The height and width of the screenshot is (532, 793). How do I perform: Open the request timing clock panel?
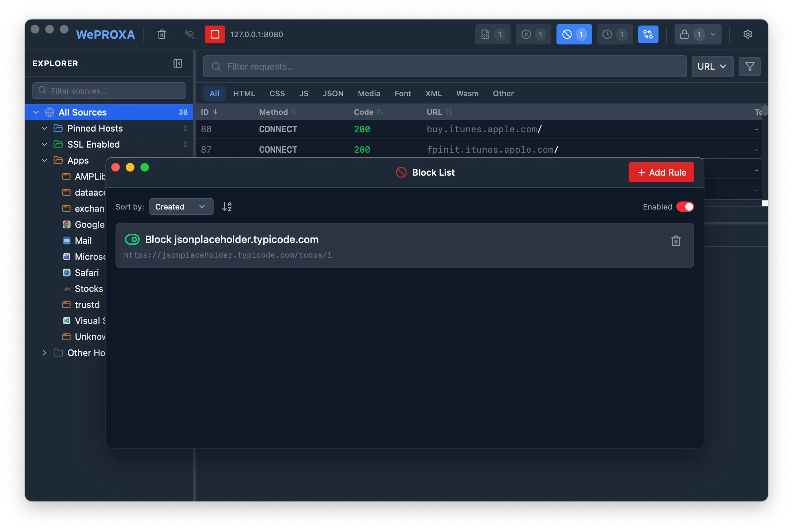615,34
